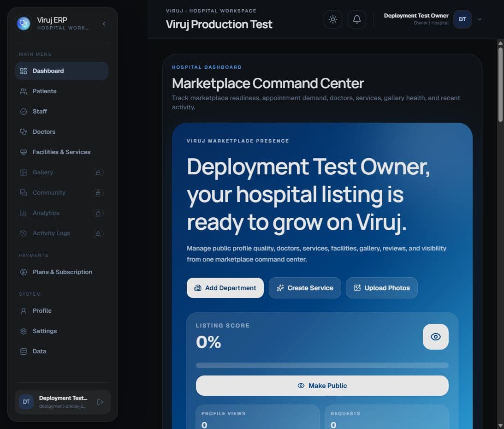
Task: Open the Dashboard menu item
Action: [62, 71]
